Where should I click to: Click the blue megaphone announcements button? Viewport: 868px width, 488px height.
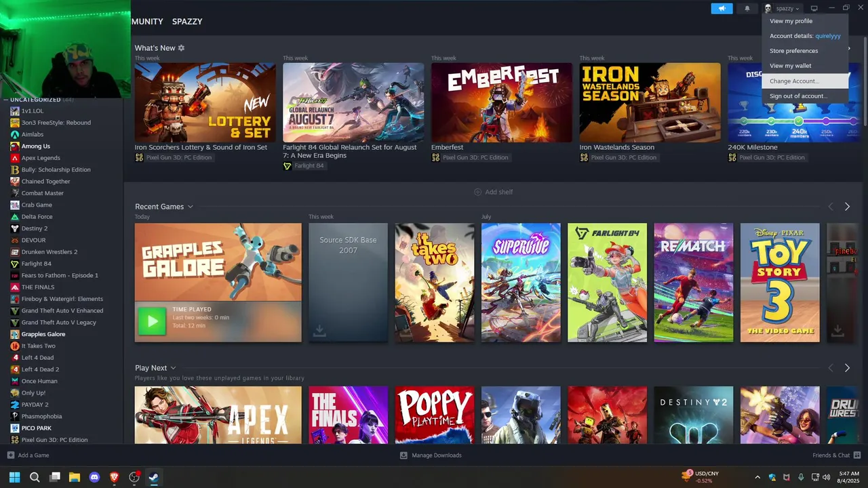pos(722,8)
